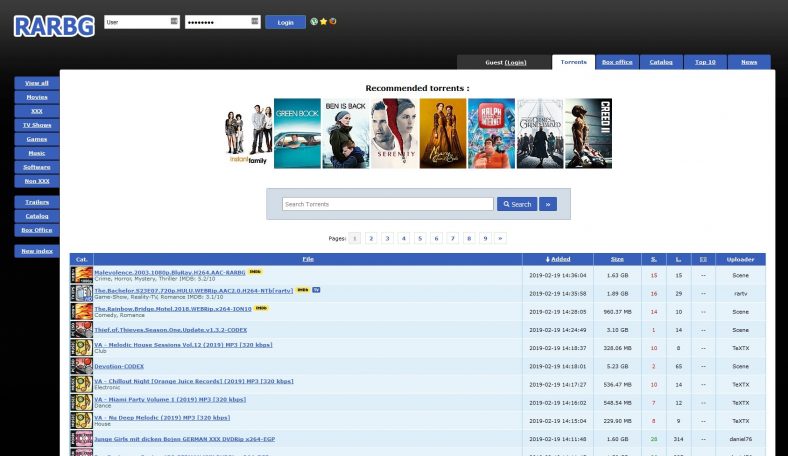Open Thief.of.Thieves.Season.One torrent link
Screen dimensions: 788x456
171,330
